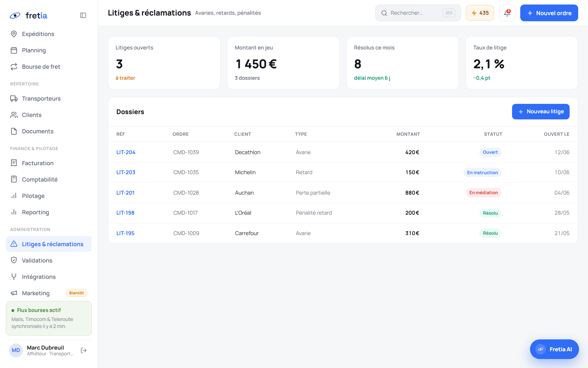
Task: Click the Résolus ce mois summary card
Action: (x=403, y=63)
